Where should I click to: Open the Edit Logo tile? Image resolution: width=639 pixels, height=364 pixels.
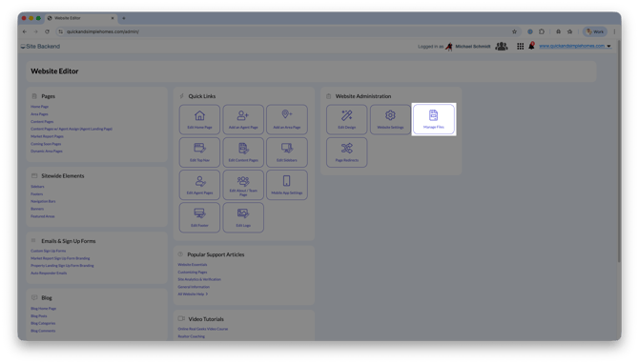click(243, 217)
